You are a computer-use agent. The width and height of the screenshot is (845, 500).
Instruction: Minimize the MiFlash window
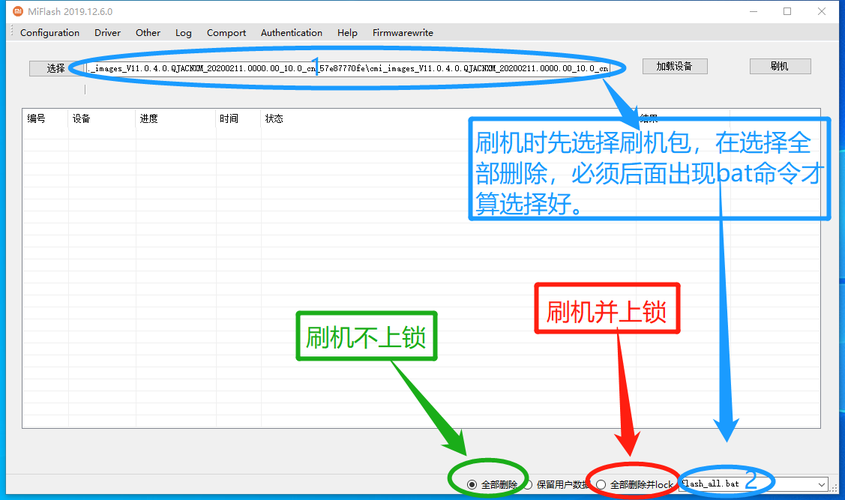(x=753, y=11)
